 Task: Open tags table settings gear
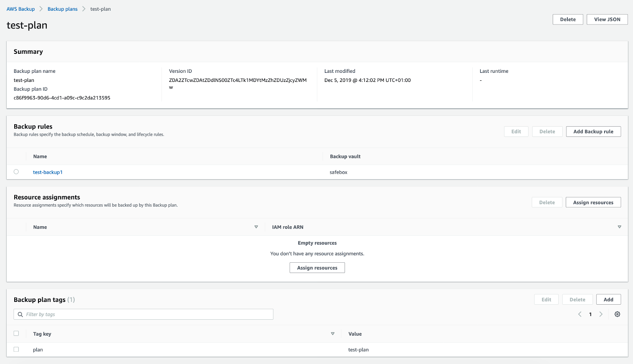click(617, 314)
